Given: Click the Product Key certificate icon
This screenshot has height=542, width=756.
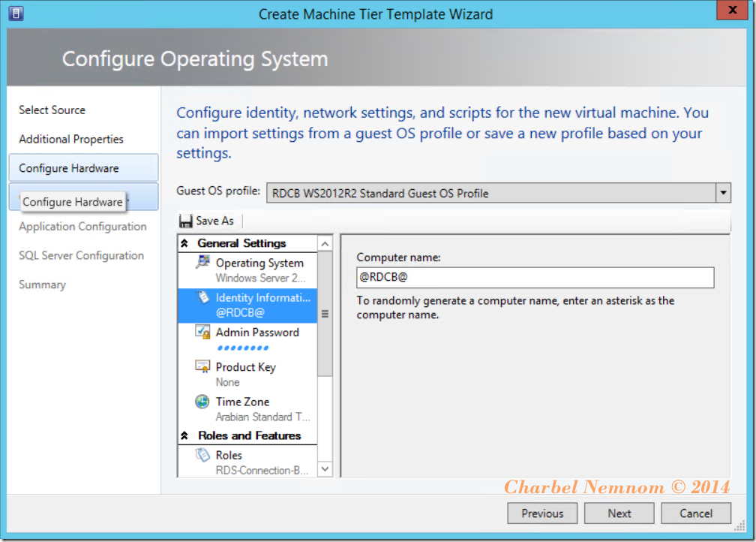Looking at the screenshot, I should 203,366.
